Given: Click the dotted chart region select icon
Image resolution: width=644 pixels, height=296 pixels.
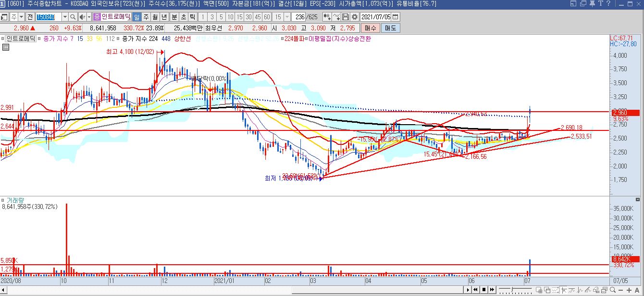Looking at the screenshot, I should [x=556, y=290].
